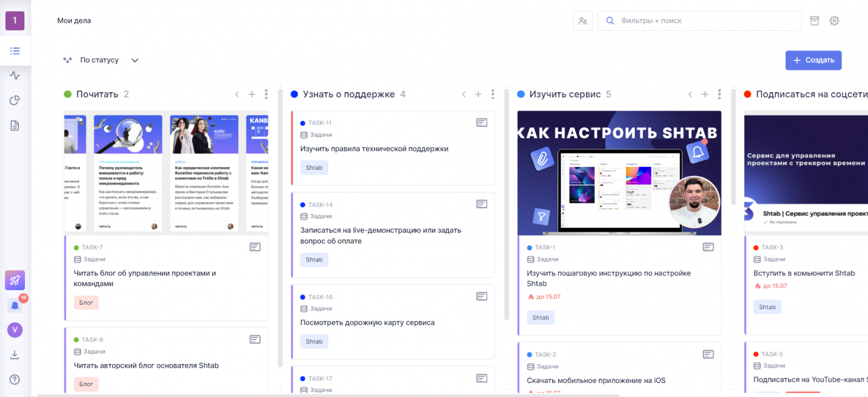
Task: Open task "Читать блог об управлении проектами и командами"
Action: coord(145,278)
